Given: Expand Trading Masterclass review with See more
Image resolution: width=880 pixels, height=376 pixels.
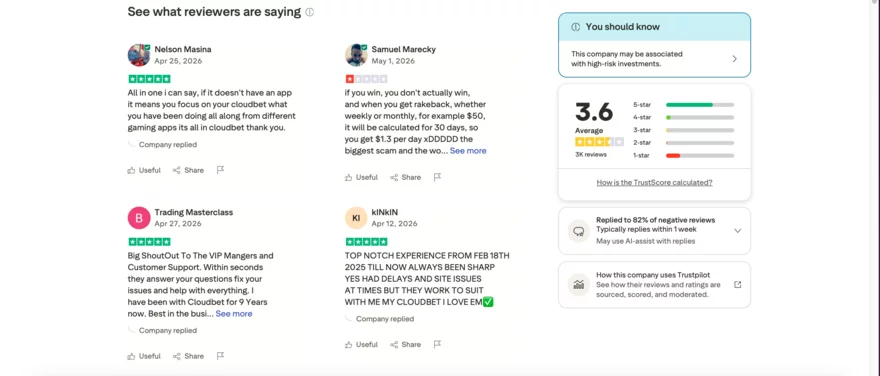Looking at the screenshot, I should [234, 314].
